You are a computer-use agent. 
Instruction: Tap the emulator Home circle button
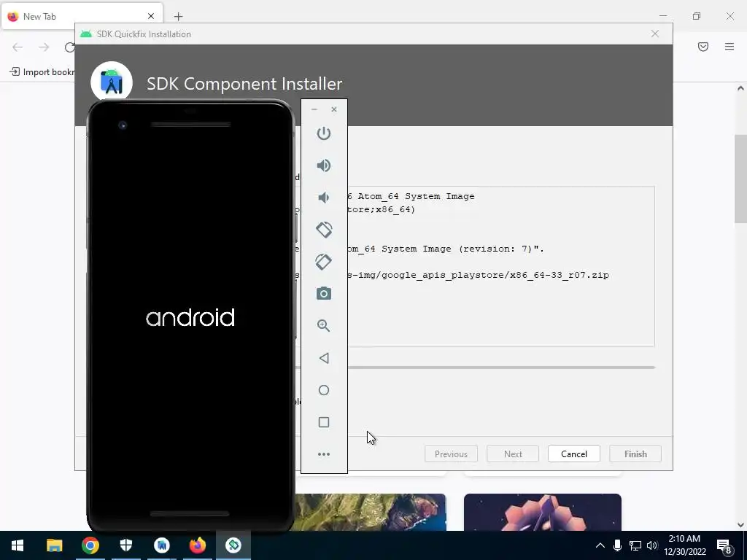point(323,390)
